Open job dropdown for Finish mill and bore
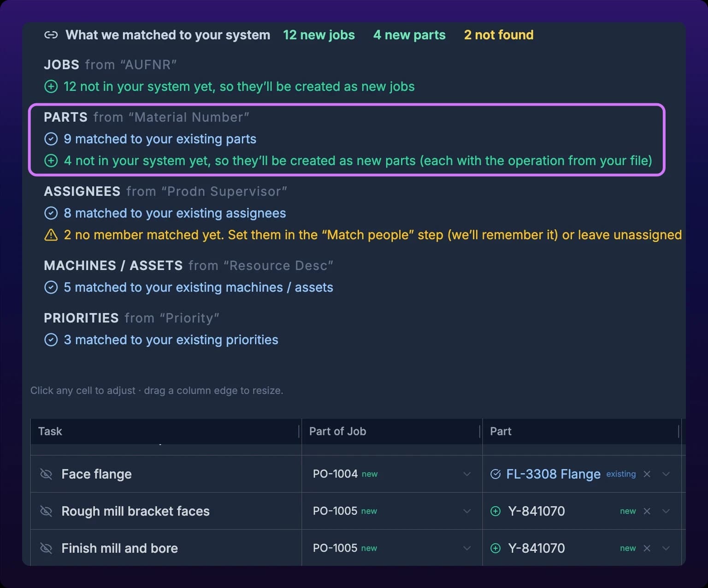708x588 pixels. tap(467, 548)
